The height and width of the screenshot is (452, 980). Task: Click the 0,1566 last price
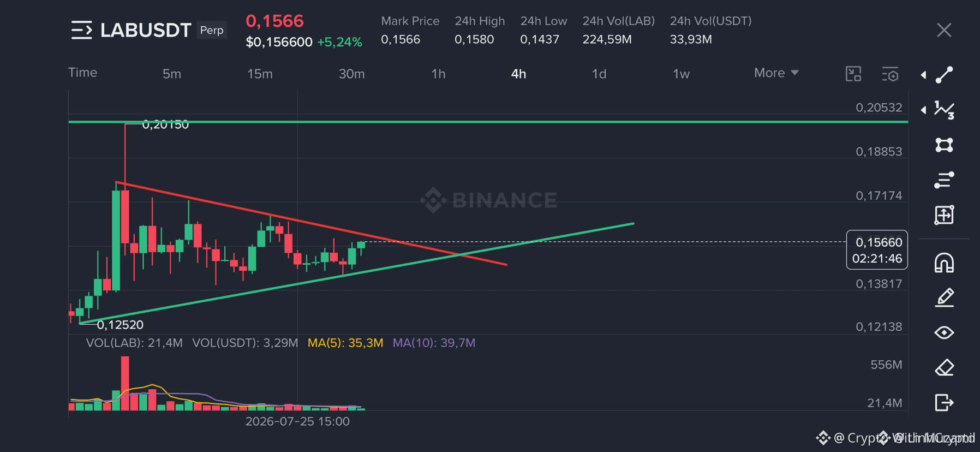pyautogui.click(x=274, y=21)
